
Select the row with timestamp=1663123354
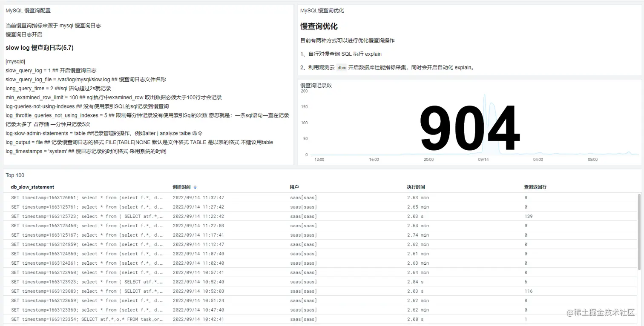[320, 319]
